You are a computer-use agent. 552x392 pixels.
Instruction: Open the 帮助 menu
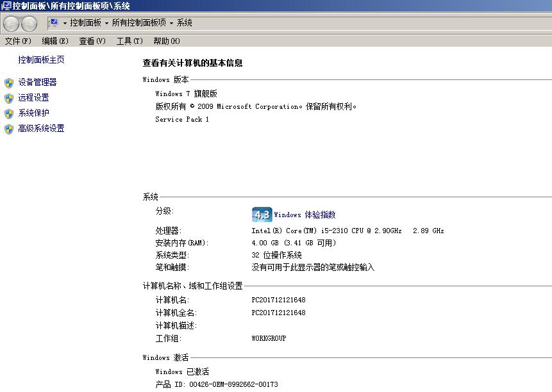pos(165,40)
